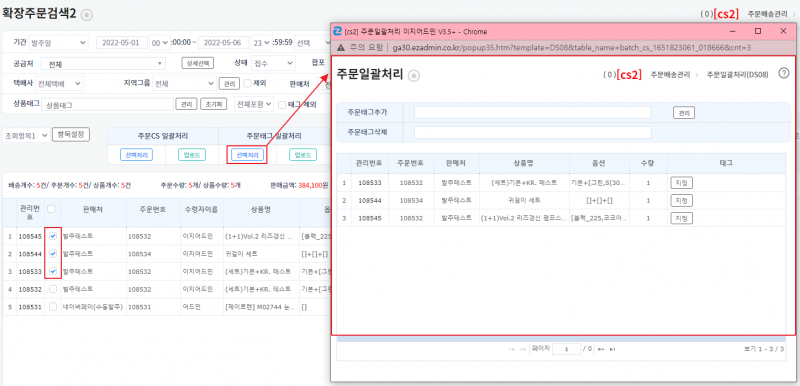Click the 상세선택 button
This screenshot has width=800, height=386.
pyautogui.click(x=198, y=63)
